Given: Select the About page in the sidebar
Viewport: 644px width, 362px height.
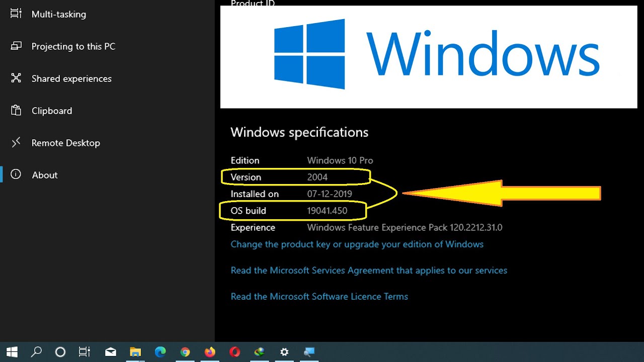Looking at the screenshot, I should [x=45, y=175].
